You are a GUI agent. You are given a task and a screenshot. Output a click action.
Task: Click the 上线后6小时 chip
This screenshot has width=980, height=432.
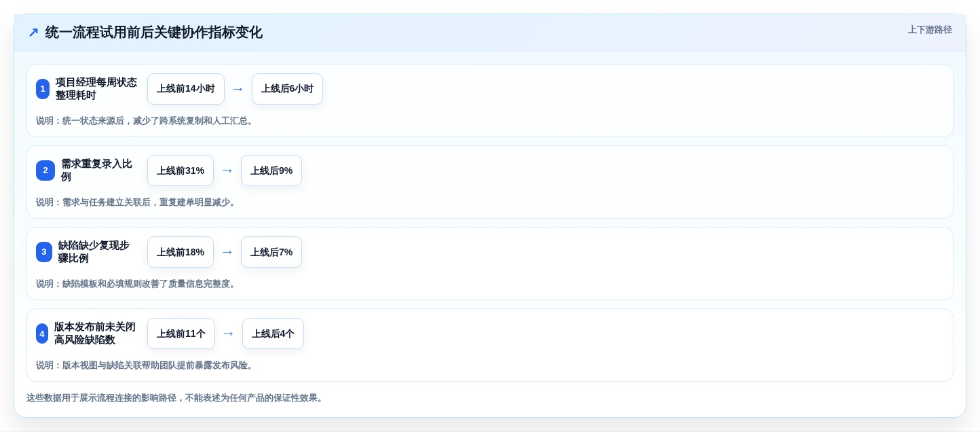pyautogui.click(x=287, y=89)
